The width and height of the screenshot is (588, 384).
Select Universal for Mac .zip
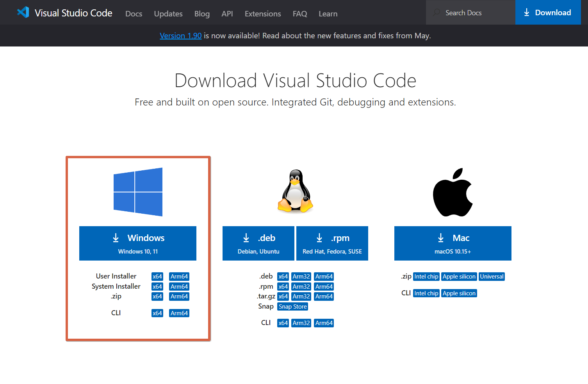coord(492,277)
